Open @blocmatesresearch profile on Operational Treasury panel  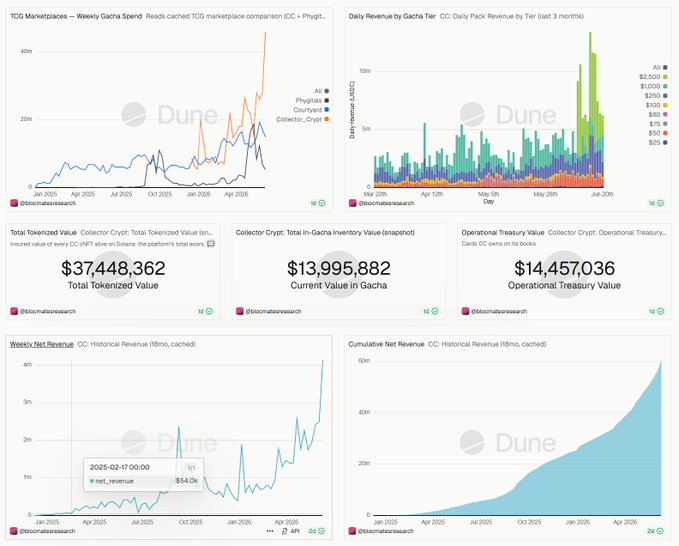click(x=494, y=311)
